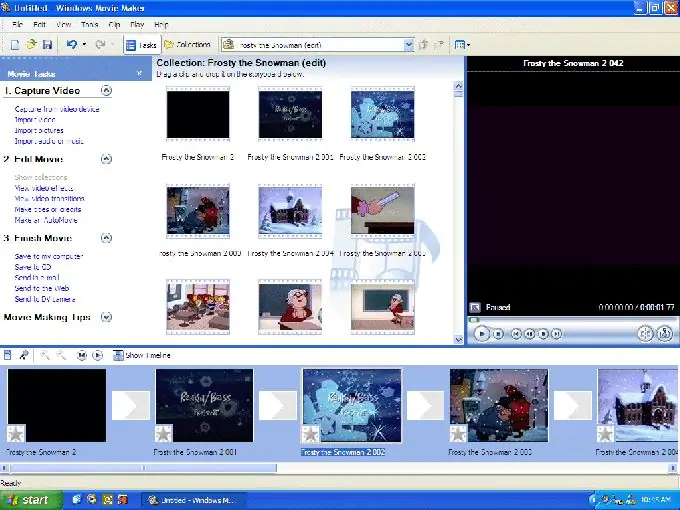This screenshot has height=510, width=680.
Task: Click the Previous Frame button
Action: pyautogui.click(x=529, y=333)
